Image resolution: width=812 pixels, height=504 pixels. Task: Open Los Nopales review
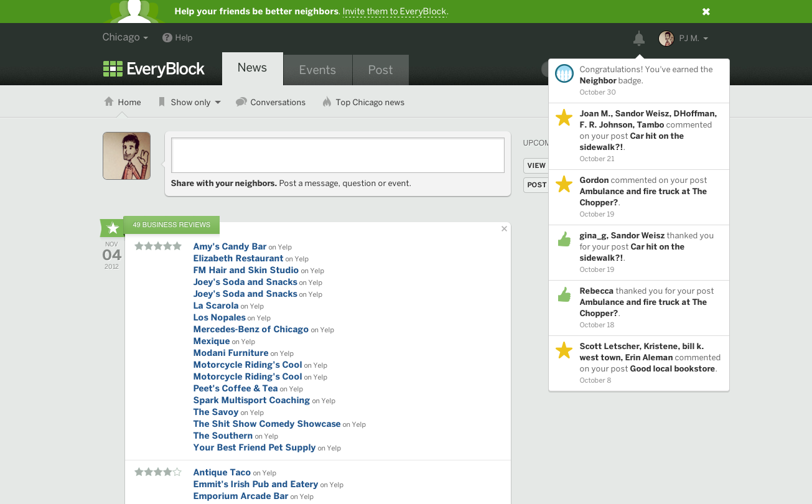tap(219, 317)
